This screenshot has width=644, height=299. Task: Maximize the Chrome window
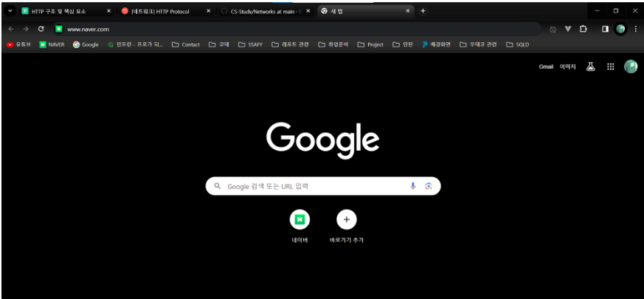tap(616, 11)
